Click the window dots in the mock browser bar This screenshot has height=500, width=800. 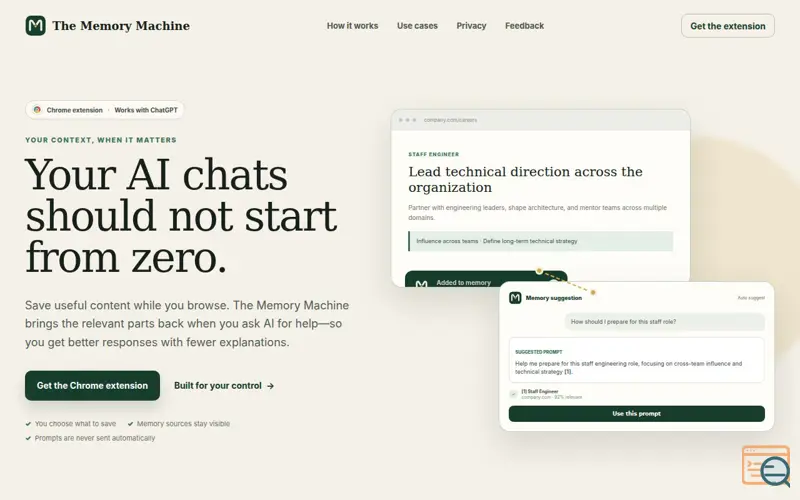tap(407, 120)
